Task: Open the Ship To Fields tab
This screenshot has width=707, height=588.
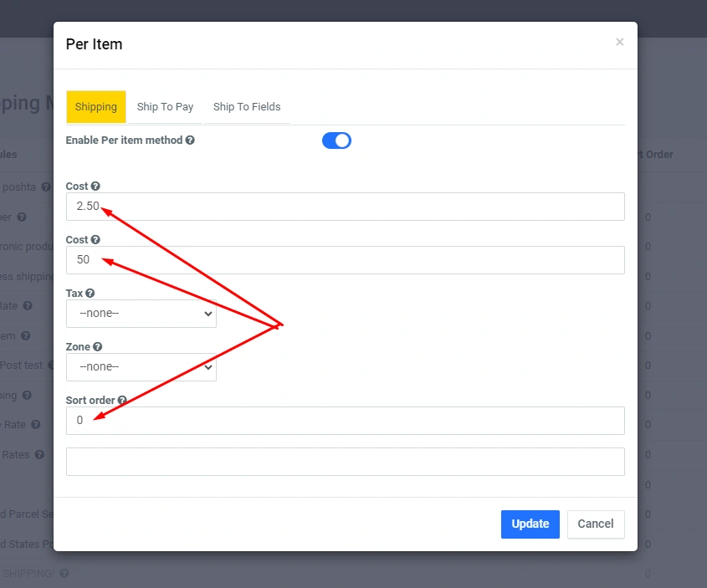Action: pyautogui.click(x=247, y=107)
